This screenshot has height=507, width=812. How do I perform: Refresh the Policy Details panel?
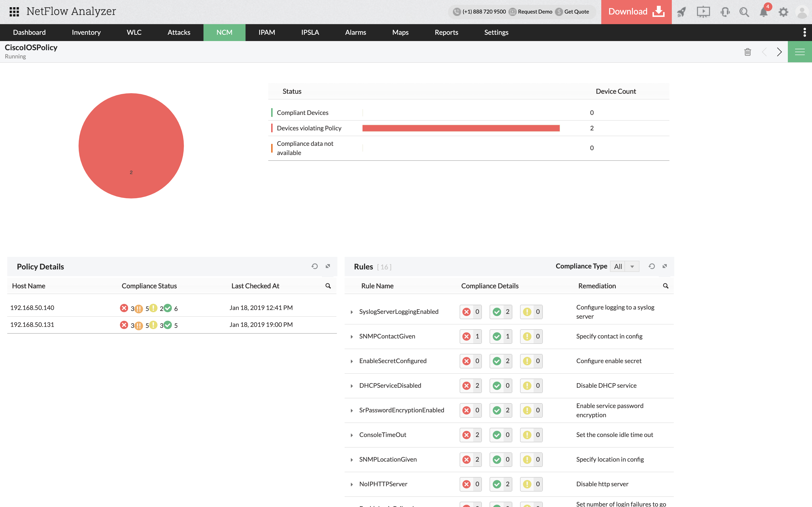tap(314, 266)
